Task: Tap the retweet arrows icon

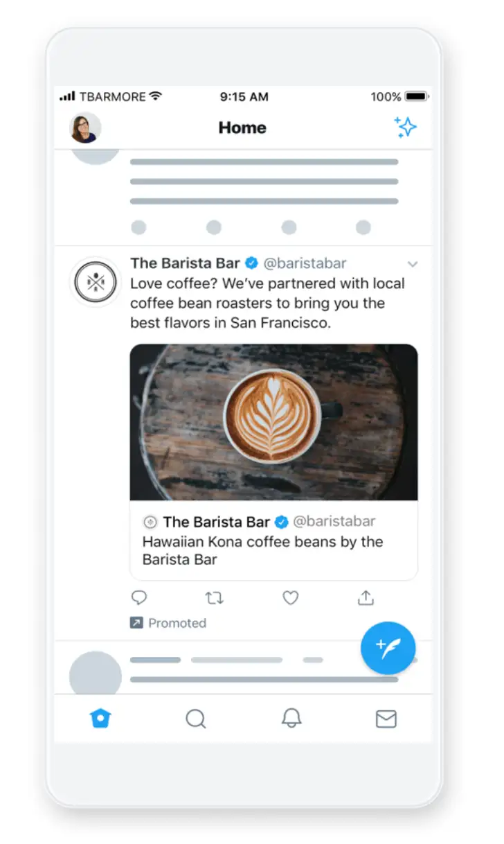Action: pyautogui.click(x=215, y=597)
